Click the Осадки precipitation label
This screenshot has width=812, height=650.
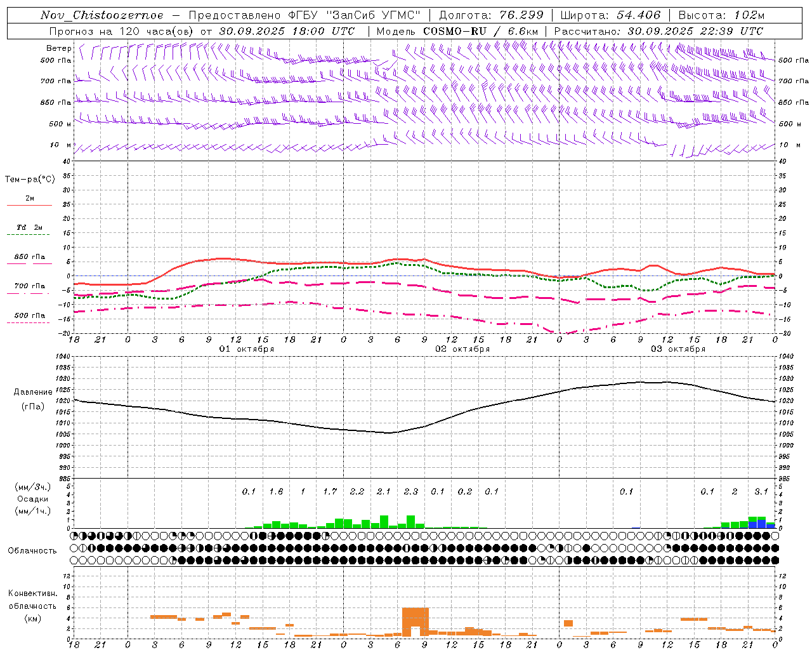point(33,499)
